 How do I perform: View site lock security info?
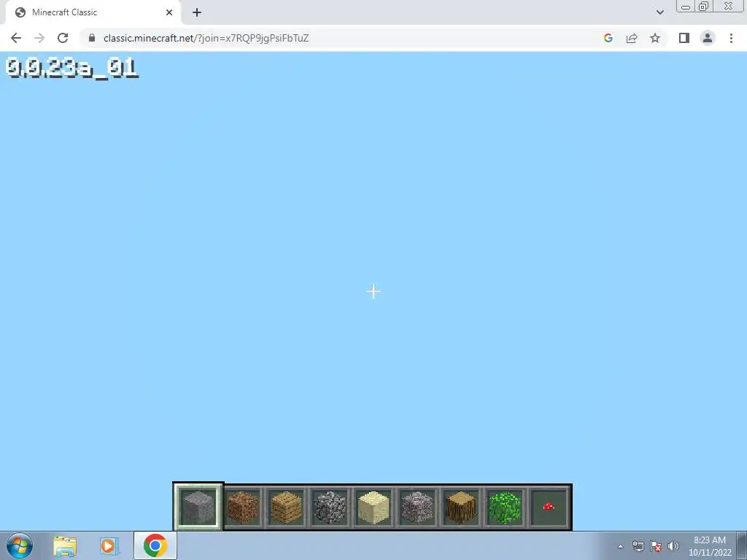(x=92, y=38)
